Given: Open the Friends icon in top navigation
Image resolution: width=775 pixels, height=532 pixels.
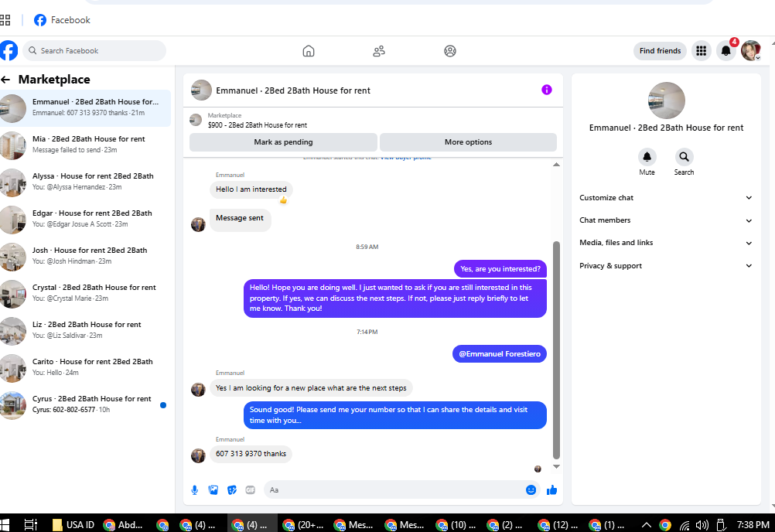Looking at the screenshot, I should coord(379,51).
